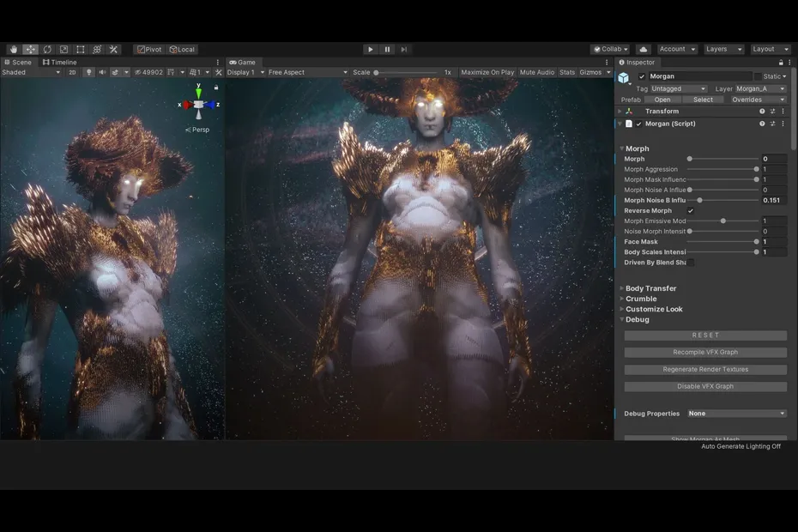The height and width of the screenshot is (532, 798).
Task: Lock the scene orientation gizmo
Action: pyautogui.click(x=216, y=88)
